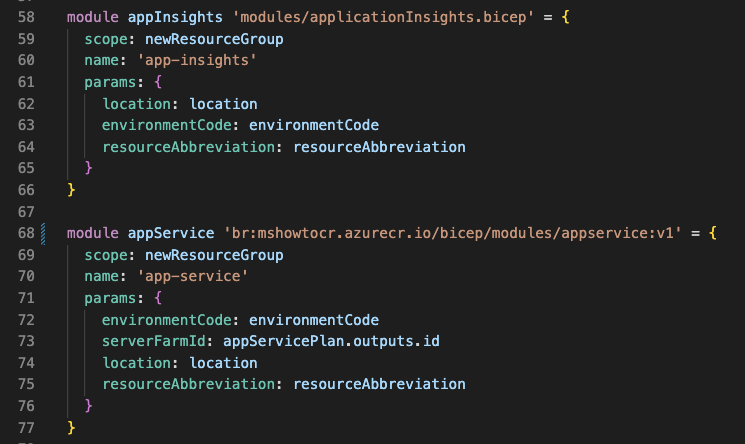745x444 pixels.
Task: Click the purple closing brace on line 65
Action: click(x=88, y=168)
